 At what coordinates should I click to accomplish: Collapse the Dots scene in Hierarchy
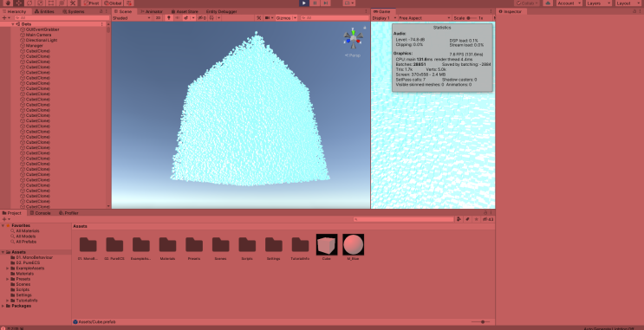click(x=13, y=24)
